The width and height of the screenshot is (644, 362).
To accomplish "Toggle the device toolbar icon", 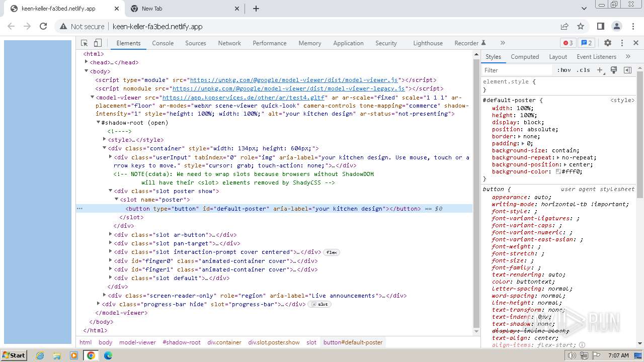I will tap(98, 43).
